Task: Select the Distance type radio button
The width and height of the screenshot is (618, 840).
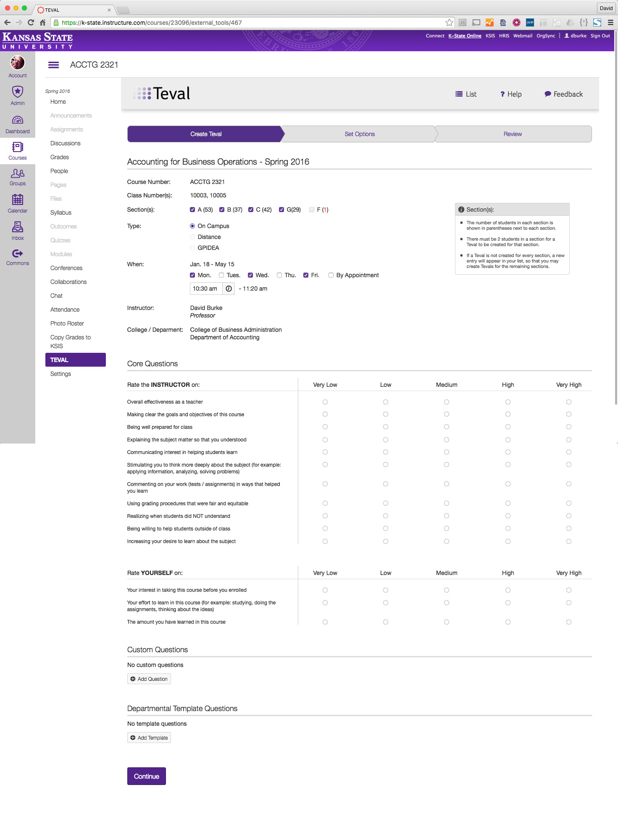Action: click(x=192, y=237)
